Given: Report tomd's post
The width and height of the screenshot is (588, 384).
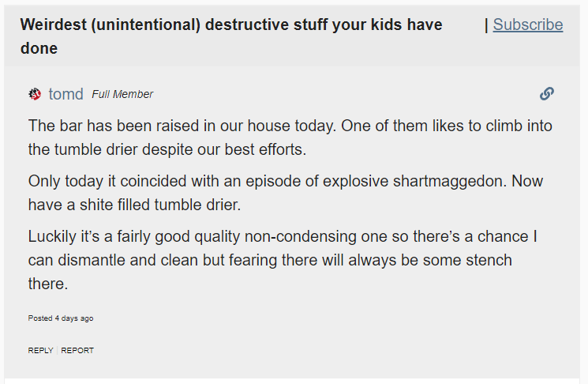Looking at the screenshot, I should click(x=77, y=350).
